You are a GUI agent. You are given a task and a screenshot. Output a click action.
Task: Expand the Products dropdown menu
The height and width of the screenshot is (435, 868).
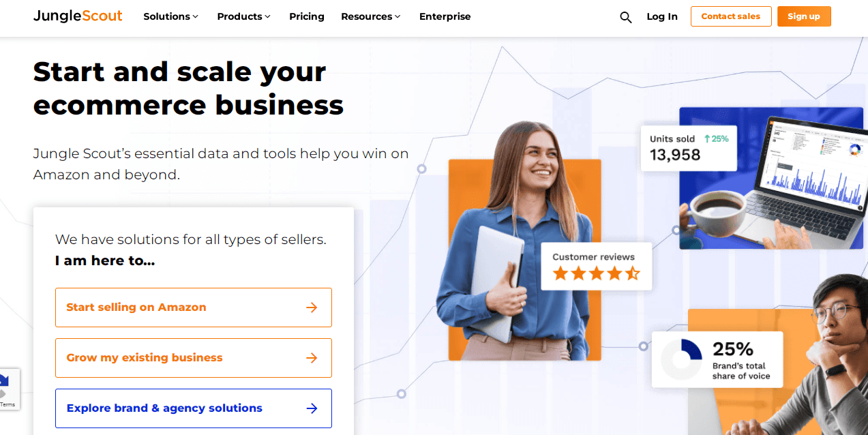(x=243, y=16)
